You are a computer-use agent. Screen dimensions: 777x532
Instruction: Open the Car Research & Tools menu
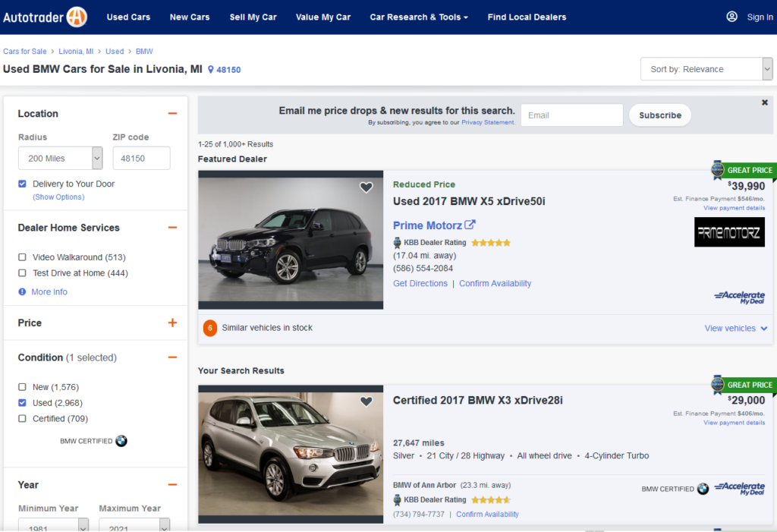[419, 17]
